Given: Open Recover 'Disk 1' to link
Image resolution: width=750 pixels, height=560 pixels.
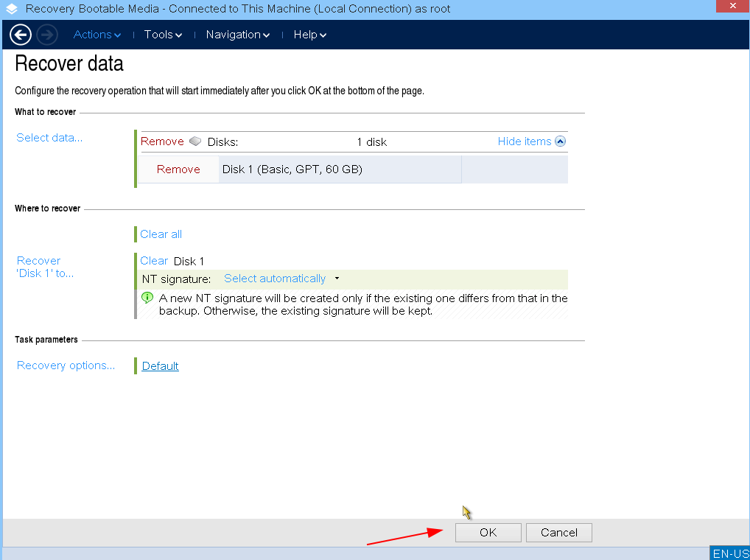Looking at the screenshot, I should pyautogui.click(x=45, y=267).
